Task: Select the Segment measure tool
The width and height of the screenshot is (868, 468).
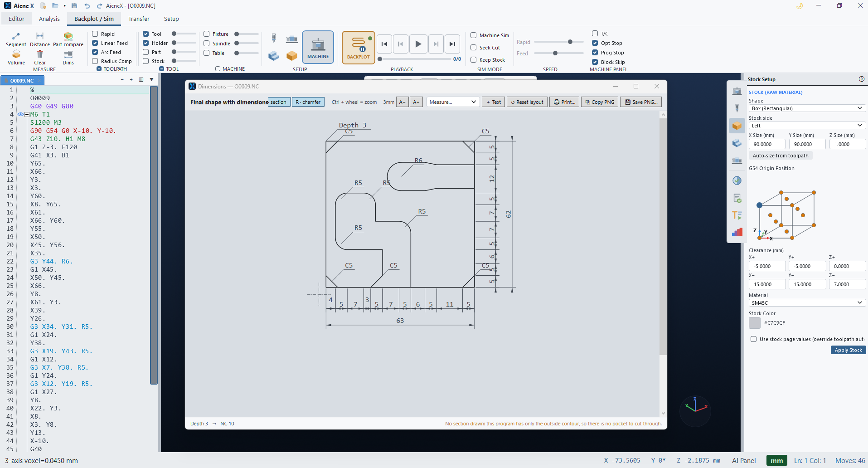Action: pyautogui.click(x=16, y=39)
